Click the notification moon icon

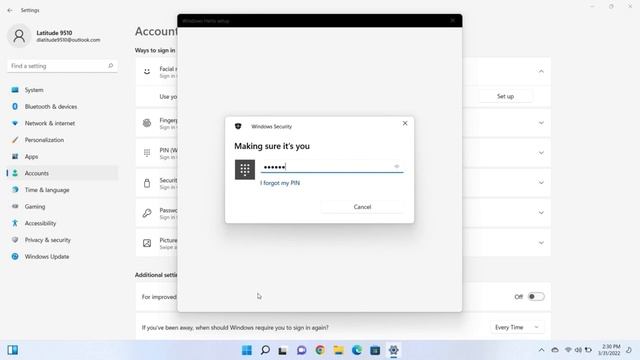pos(629,350)
